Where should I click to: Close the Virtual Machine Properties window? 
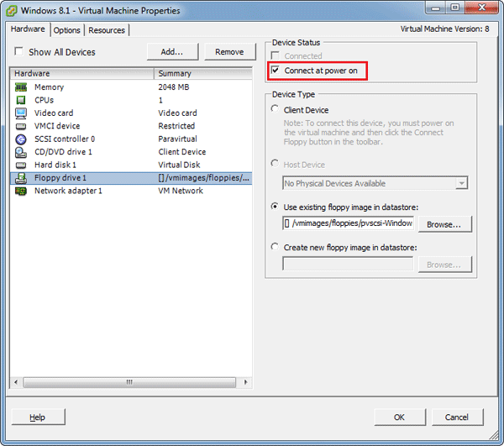pos(482,8)
